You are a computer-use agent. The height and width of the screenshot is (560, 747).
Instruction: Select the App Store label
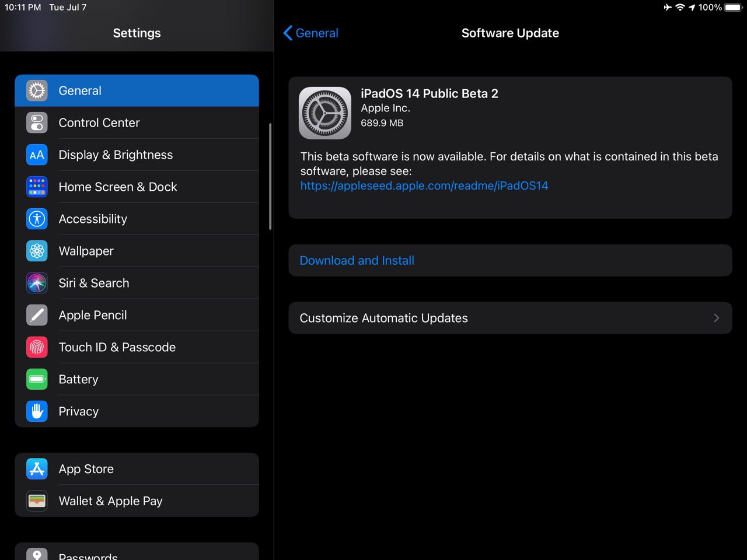(x=86, y=469)
